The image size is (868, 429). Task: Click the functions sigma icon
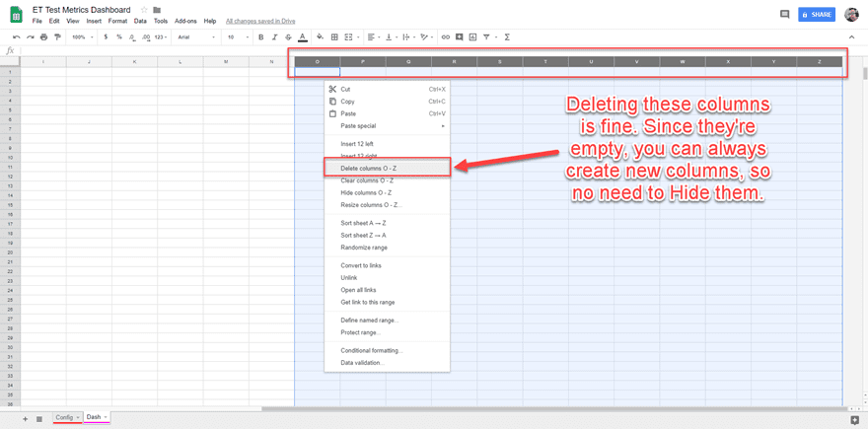point(507,37)
